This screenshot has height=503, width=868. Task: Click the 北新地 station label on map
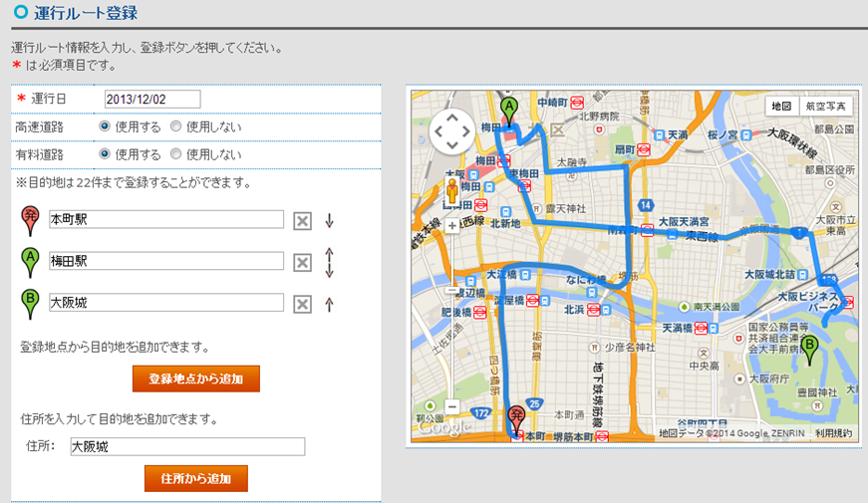(505, 223)
